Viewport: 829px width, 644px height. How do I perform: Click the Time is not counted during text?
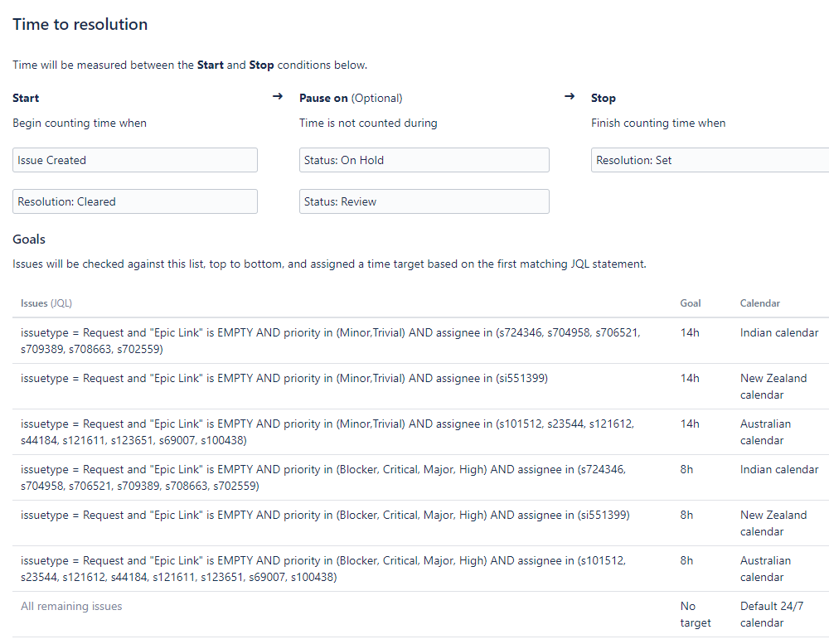coord(368,123)
